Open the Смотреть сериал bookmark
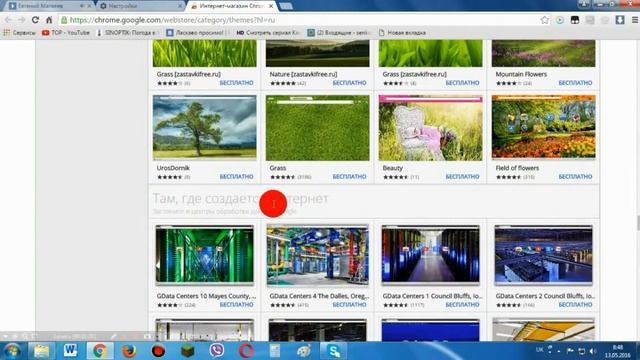This screenshot has width=640, height=360. tap(268, 33)
